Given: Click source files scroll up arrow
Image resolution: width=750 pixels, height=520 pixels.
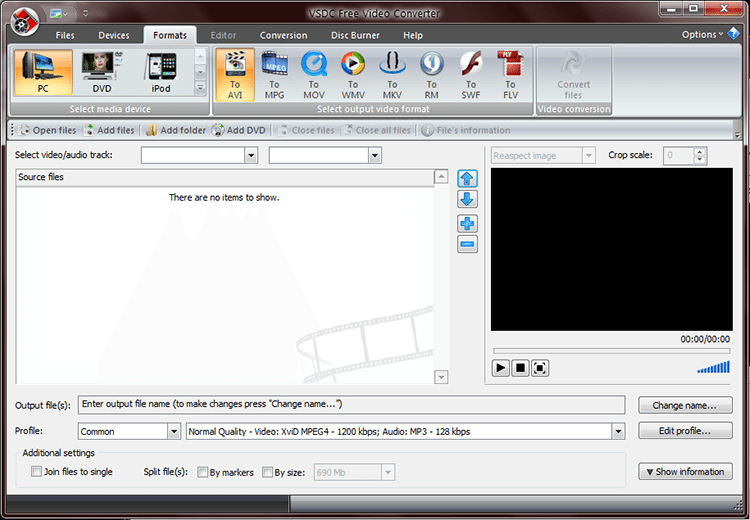Looking at the screenshot, I should tap(441, 177).
